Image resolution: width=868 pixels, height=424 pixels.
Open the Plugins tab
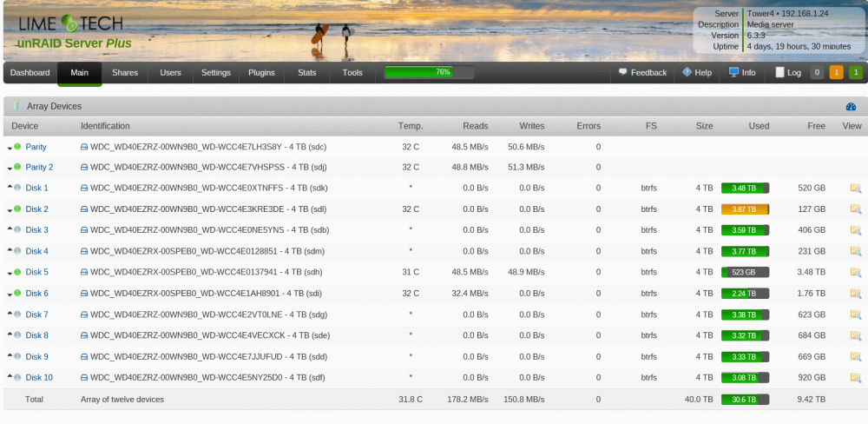click(x=262, y=73)
